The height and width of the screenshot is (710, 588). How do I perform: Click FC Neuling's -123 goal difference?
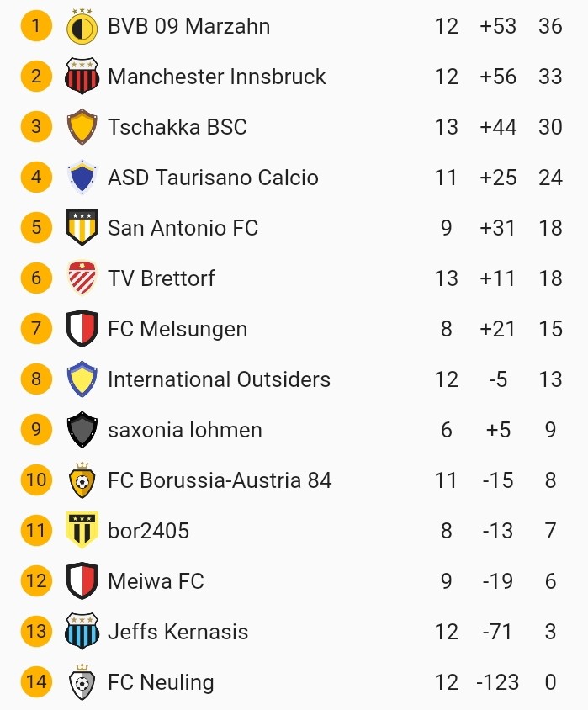[x=497, y=682]
